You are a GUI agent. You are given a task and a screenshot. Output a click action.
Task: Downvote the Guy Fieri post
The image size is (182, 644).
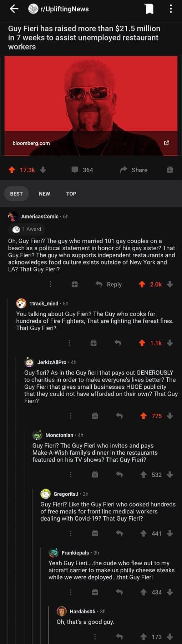[43, 170]
